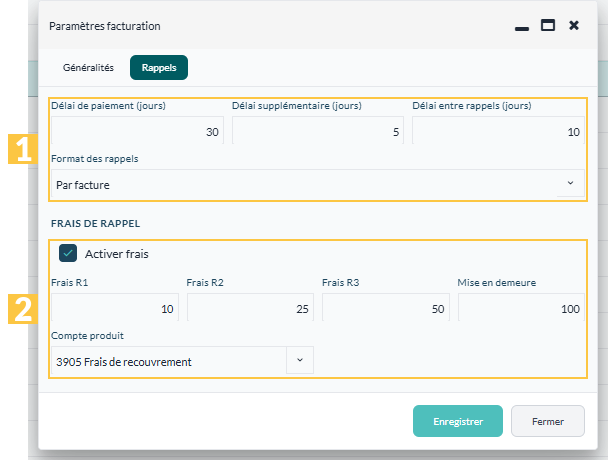Image resolution: width=608 pixels, height=460 pixels.
Task: Close the Paramètres facturation dialog
Action: [x=574, y=25]
